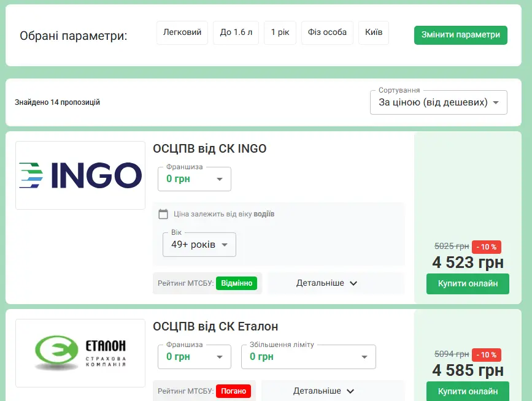Select the Легковий parameter chip
Screen dimensions: 532x401
click(182, 32)
